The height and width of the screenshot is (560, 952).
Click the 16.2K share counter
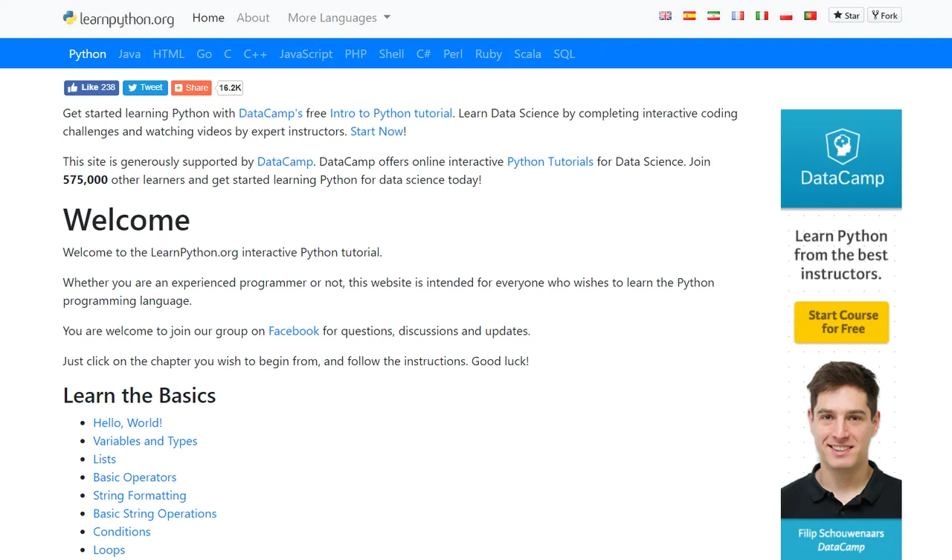pyautogui.click(x=230, y=88)
